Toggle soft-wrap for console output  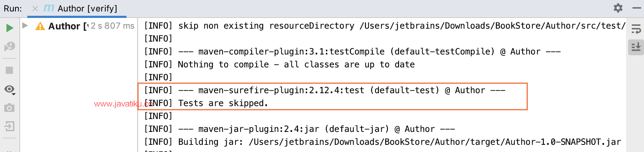(x=636, y=29)
